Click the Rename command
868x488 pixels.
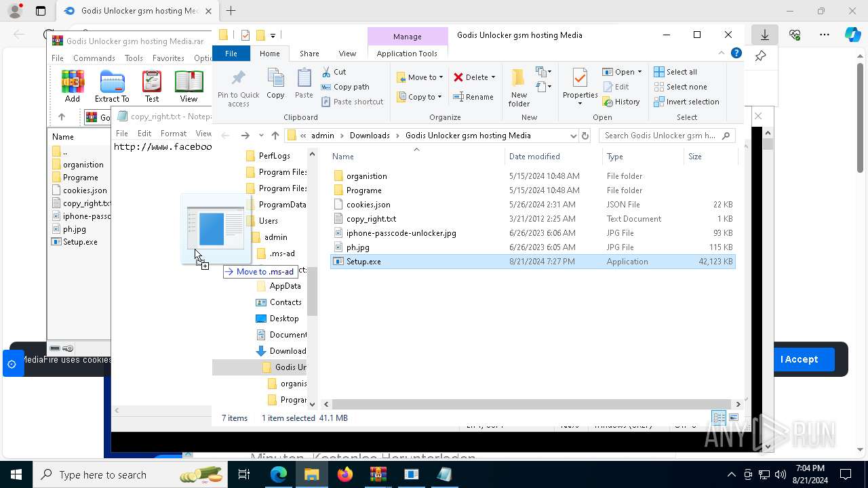tap(473, 97)
